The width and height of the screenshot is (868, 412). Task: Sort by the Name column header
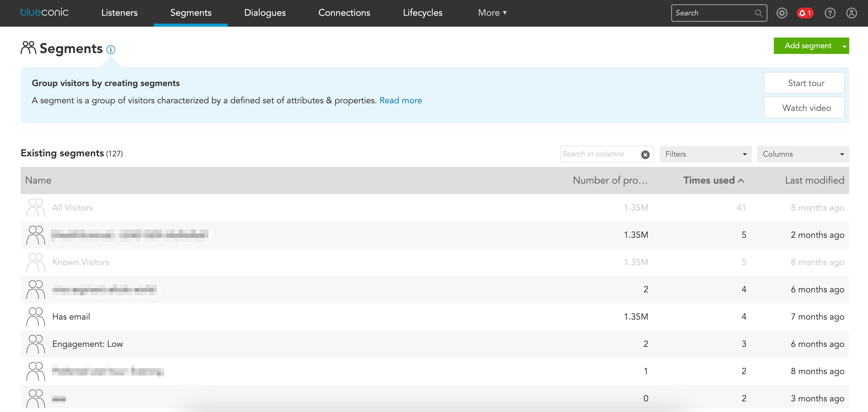click(x=38, y=180)
